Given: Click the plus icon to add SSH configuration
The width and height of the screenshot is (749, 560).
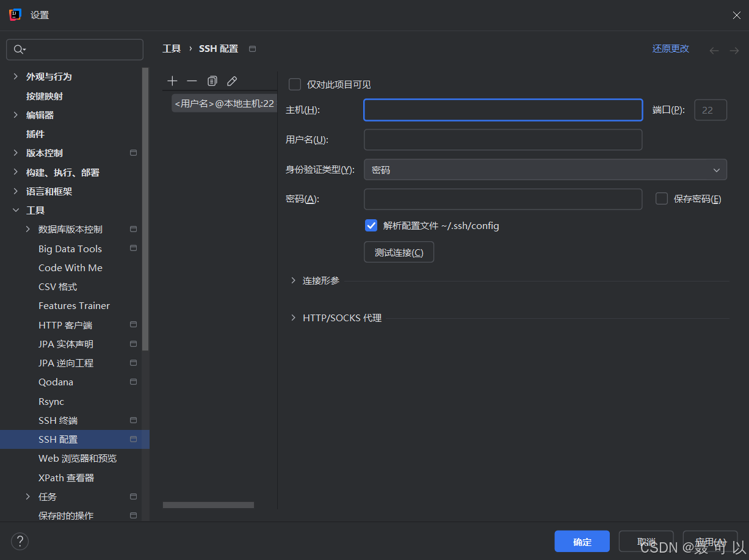Looking at the screenshot, I should click(172, 81).
